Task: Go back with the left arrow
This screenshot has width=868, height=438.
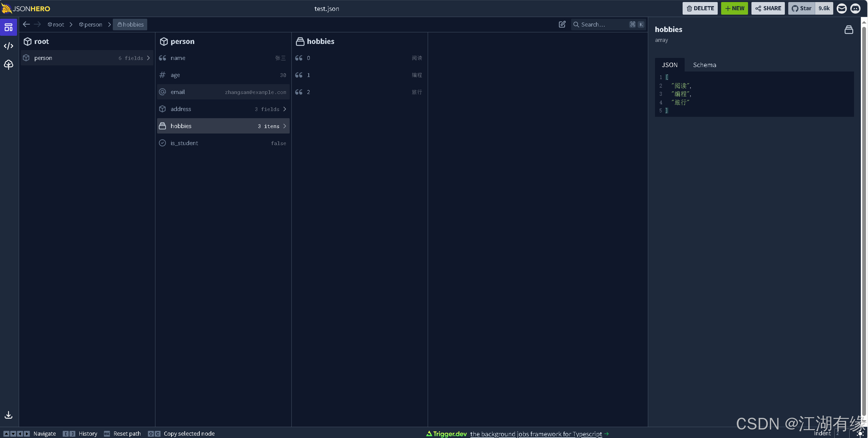Action: click(x=26, y=25)
